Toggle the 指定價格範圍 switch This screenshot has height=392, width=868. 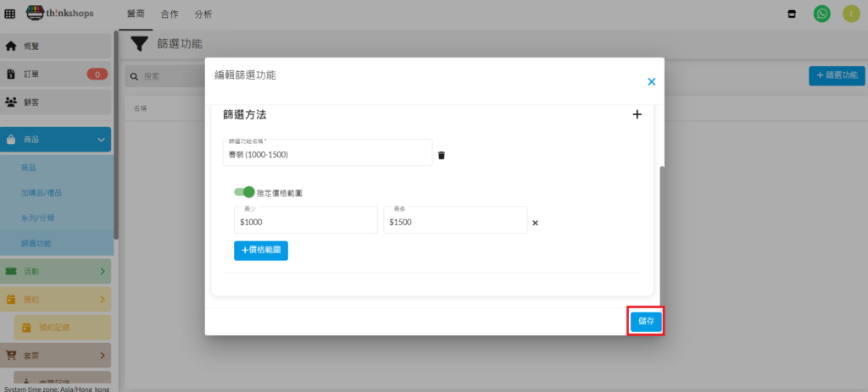point(244,192)
